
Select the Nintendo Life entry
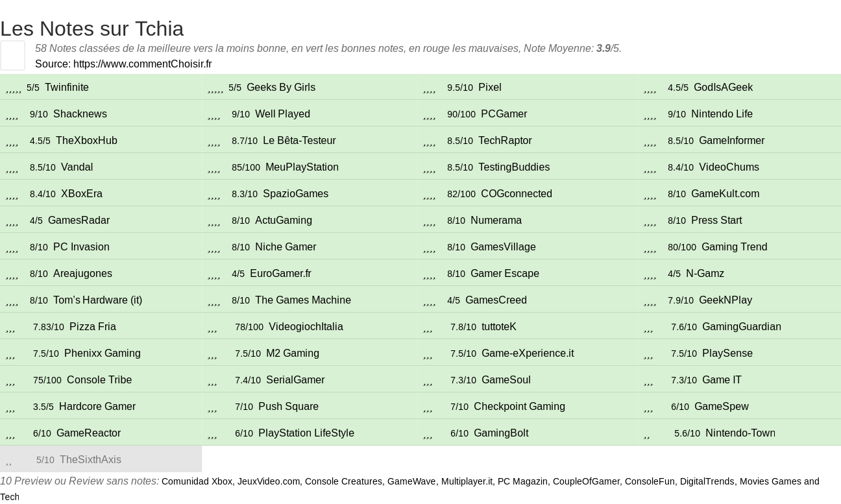click(x=722, y=114)
